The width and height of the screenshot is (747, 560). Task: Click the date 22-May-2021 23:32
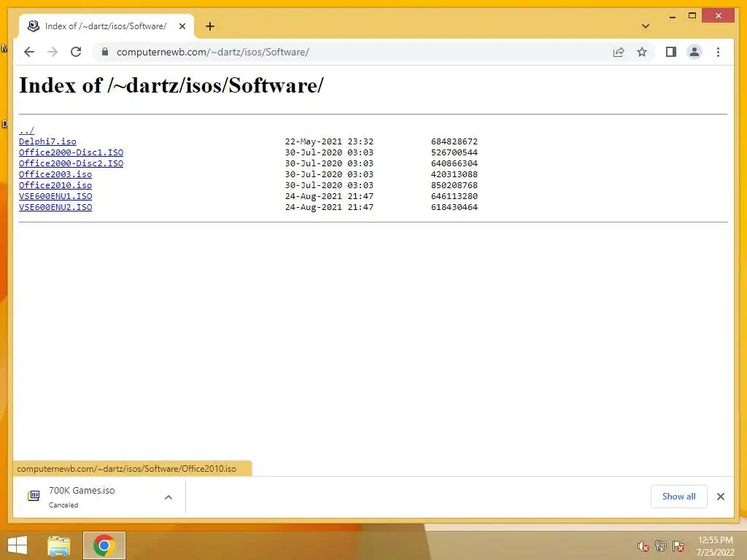[x=329, y=141]
